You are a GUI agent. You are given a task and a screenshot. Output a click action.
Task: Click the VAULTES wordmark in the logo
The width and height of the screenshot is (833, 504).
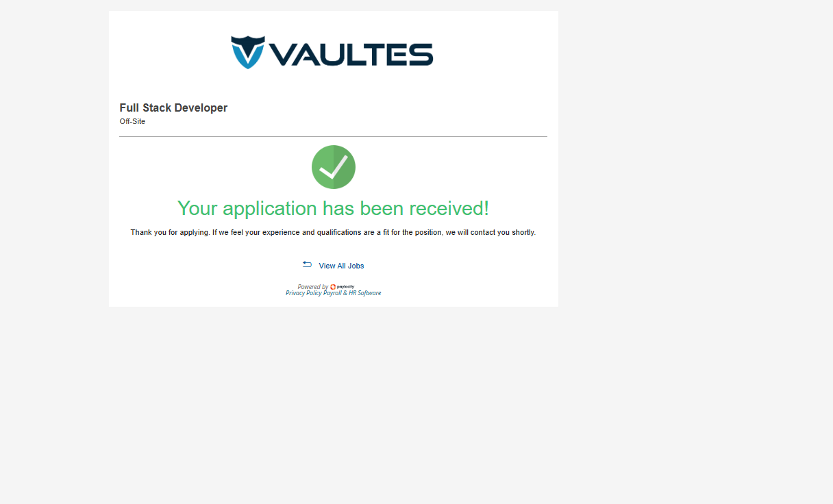pos(351,55)
